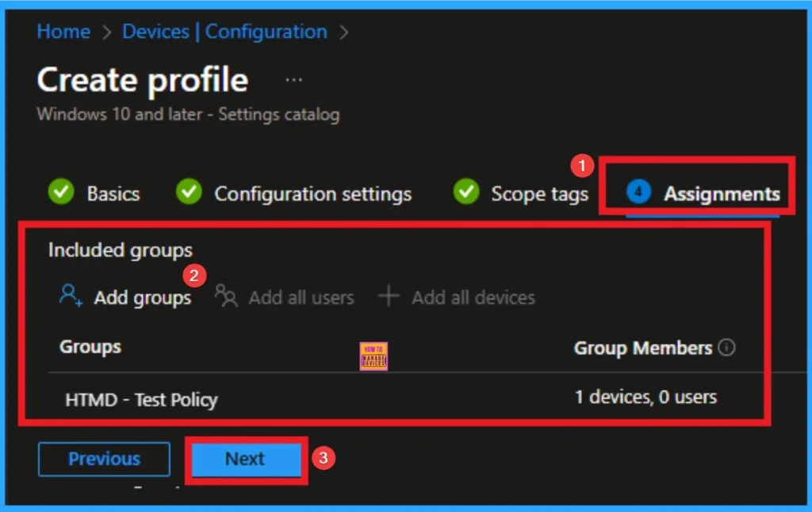
Task: Click the step 4 circle icon
Action: pyautogui.click(x=638, y=193)
